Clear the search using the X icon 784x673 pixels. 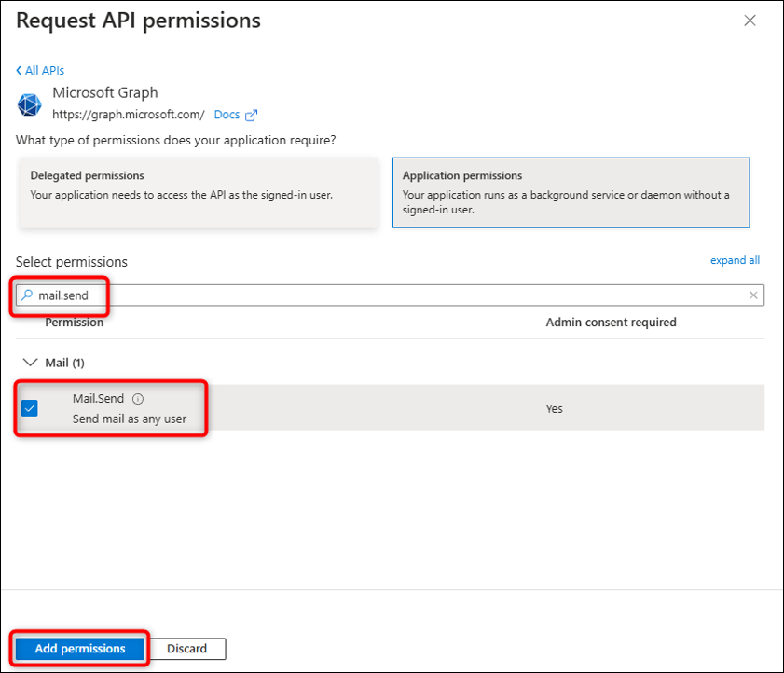pyautogui.click(x=752, y=295)
